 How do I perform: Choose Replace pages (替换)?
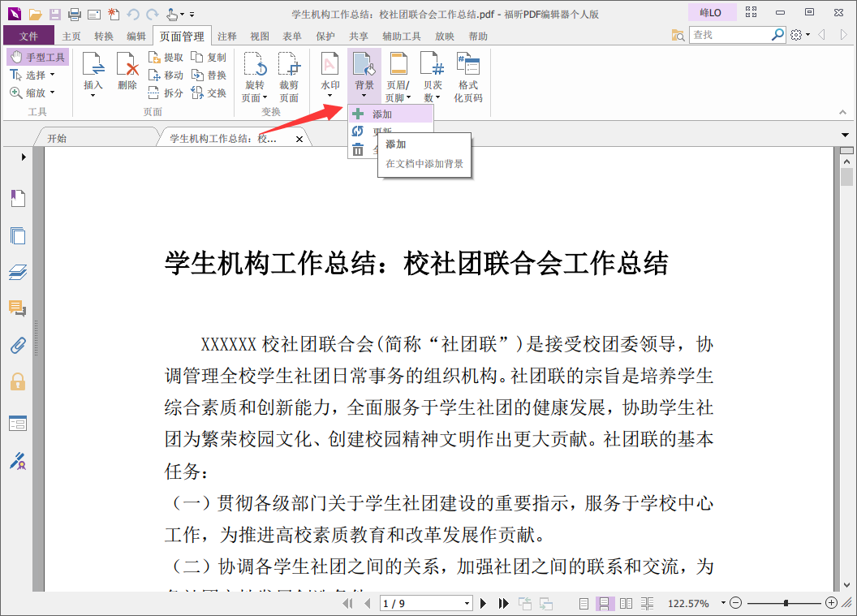click(209, 75)
